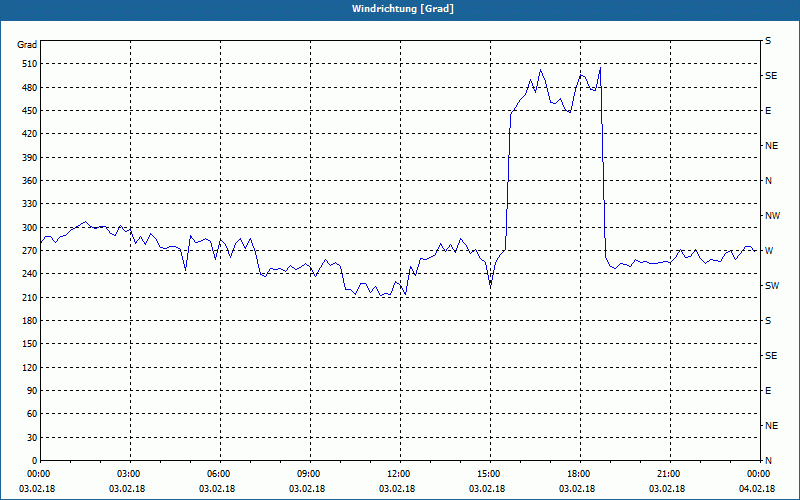Select the y-axis value 90
The width and height of the screenshot is (800, 500).
pyautogui.click(x=32, y=391)
